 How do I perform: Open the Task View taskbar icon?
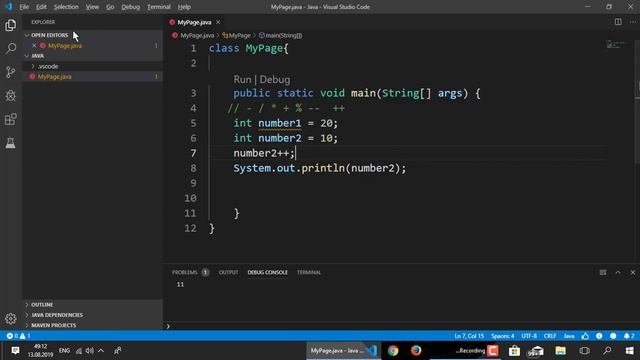tap(584, 351)
